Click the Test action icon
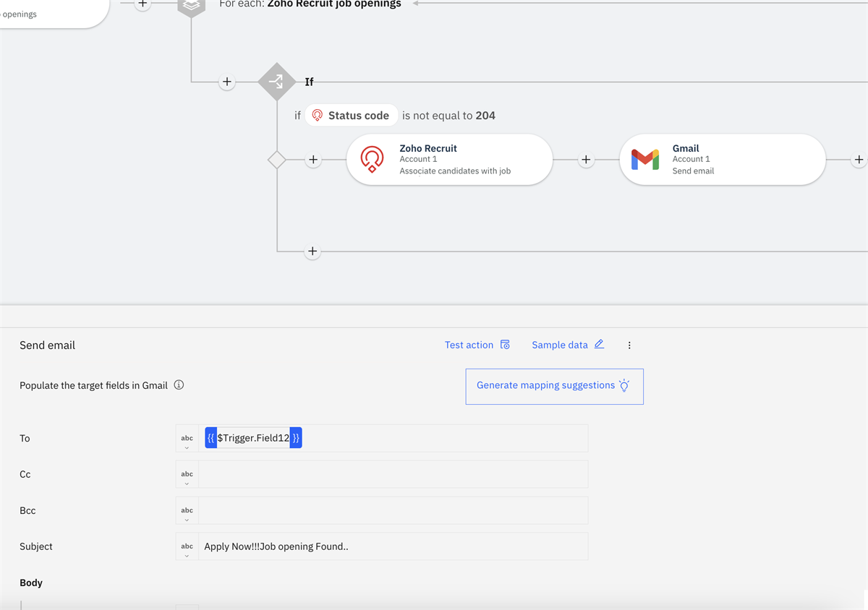Image resolution: width=868 pixels, height=610 pixels. (x=505, y=345)
